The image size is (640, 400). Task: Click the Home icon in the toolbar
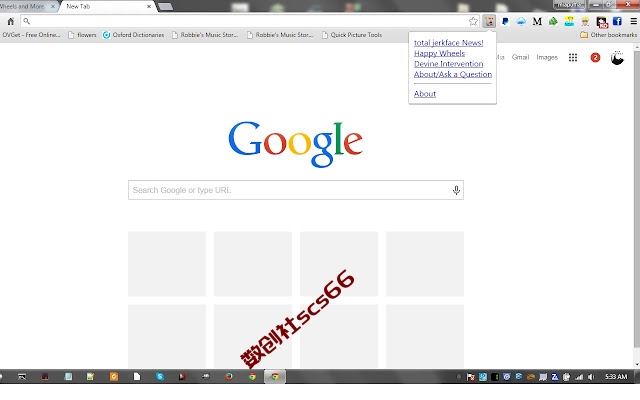click(11, 21)
